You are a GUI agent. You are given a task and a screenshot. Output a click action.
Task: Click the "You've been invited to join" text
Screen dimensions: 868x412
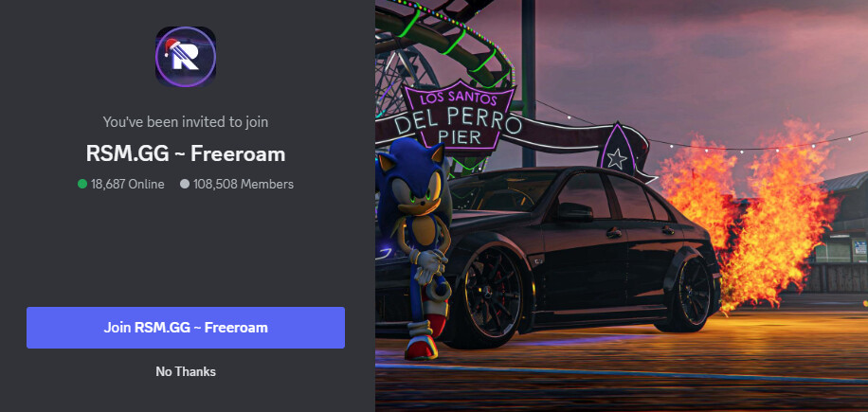pyautogui.click(x=186, y=121)
